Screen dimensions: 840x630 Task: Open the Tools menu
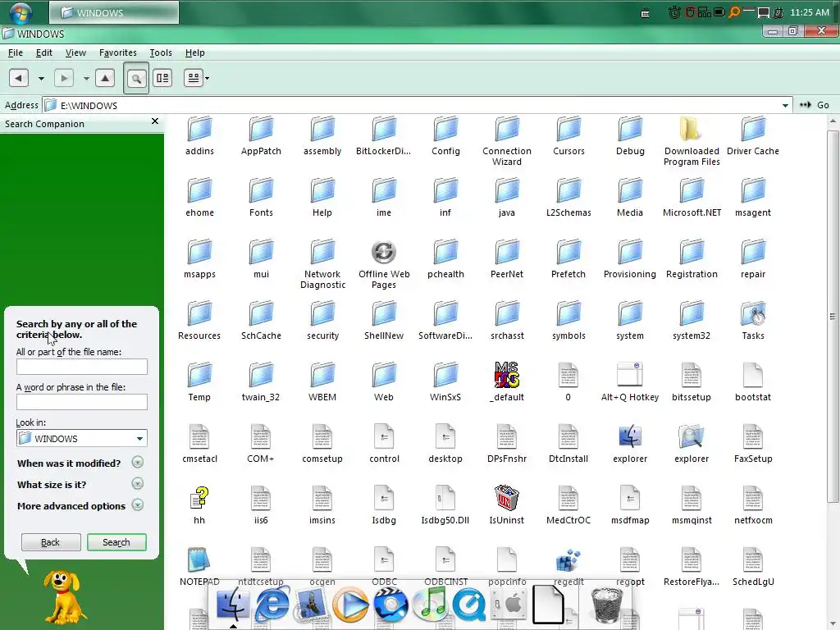click(161, 52)
